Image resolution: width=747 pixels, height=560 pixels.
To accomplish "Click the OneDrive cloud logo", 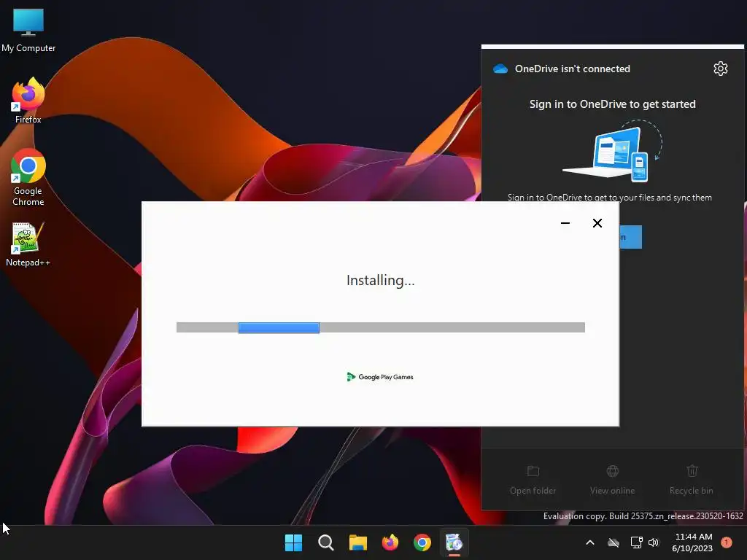I will coord(500,69).
